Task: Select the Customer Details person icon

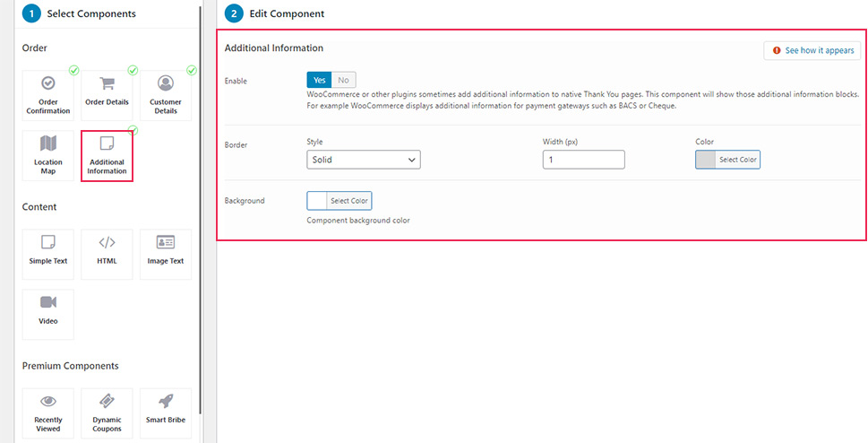Action: (166, 83)
